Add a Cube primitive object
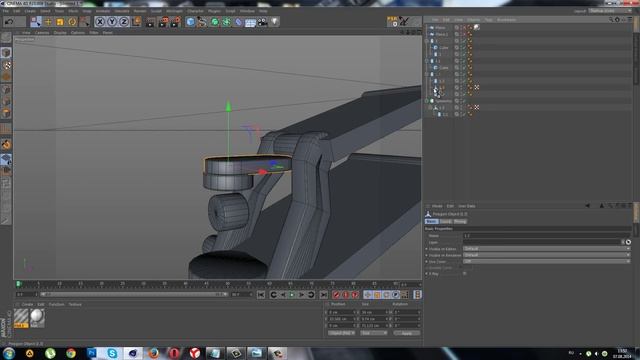 190,22
